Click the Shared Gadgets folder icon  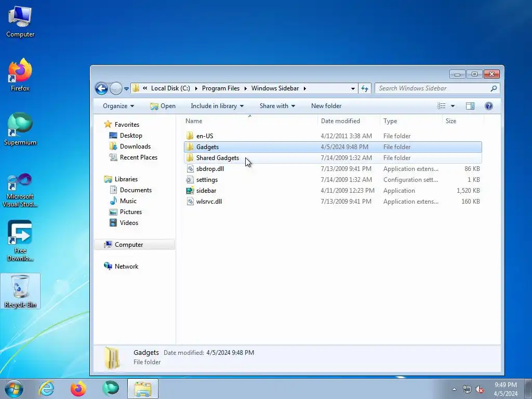tap(190, 158)
